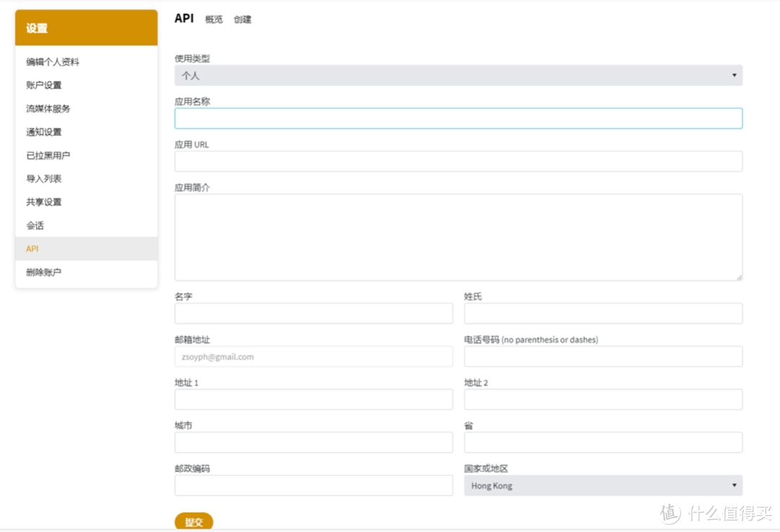
Task: Click the 什么值得买 watermark logo
Action: pyautogui.click(x=715, y=512)
